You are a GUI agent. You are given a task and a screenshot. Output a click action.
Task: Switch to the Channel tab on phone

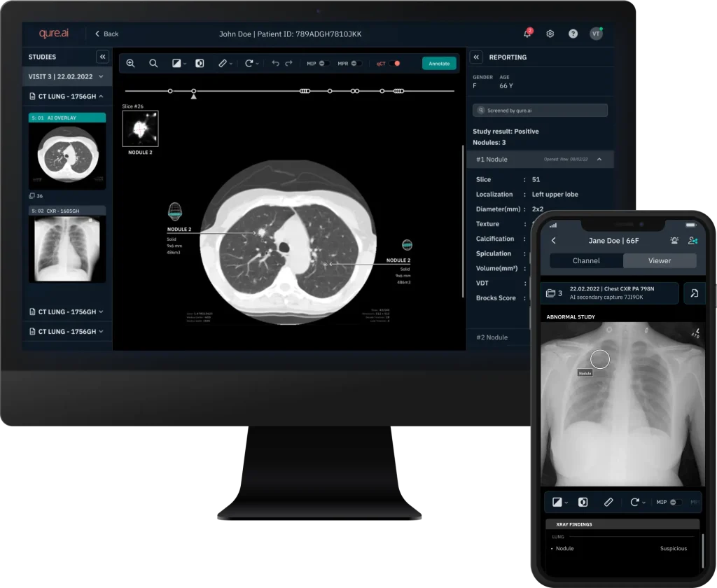coord(586,260)
